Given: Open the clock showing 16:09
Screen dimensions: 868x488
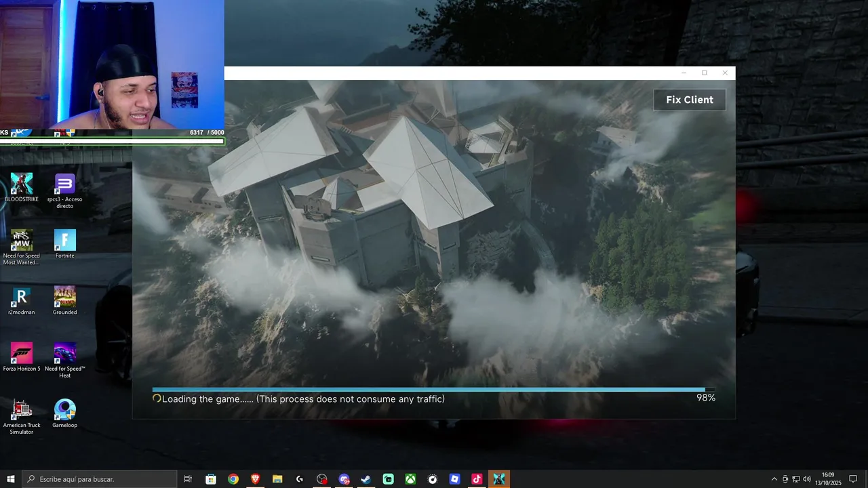Looking at the screenshot, I should pos(828,479).
